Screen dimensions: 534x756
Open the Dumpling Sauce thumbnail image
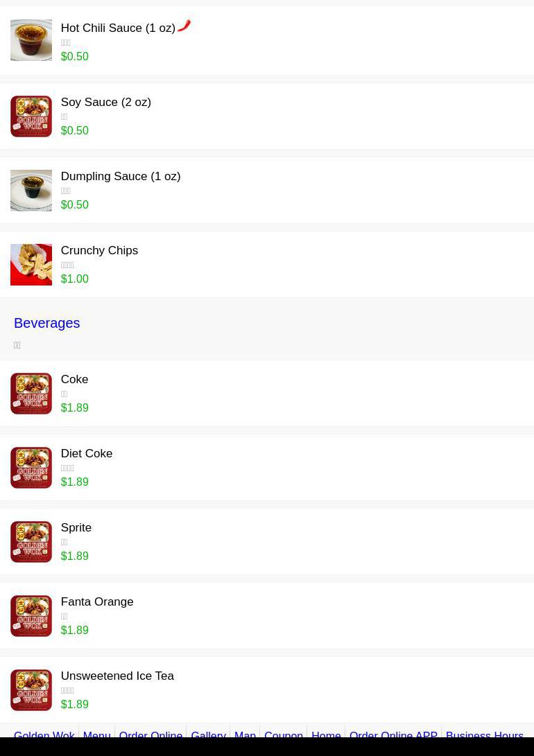[x=31, y=191]
